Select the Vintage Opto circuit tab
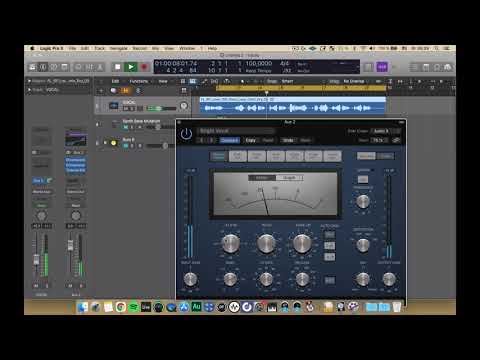 click(x=332, y=156)
